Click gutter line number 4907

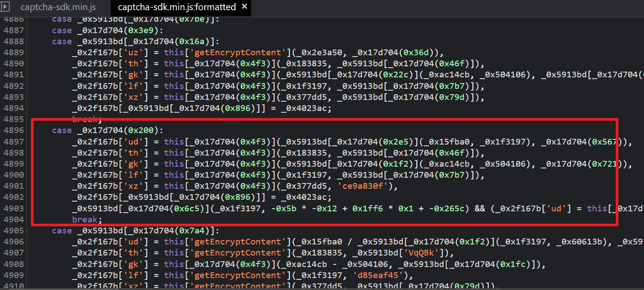click(x=13, y=253)
